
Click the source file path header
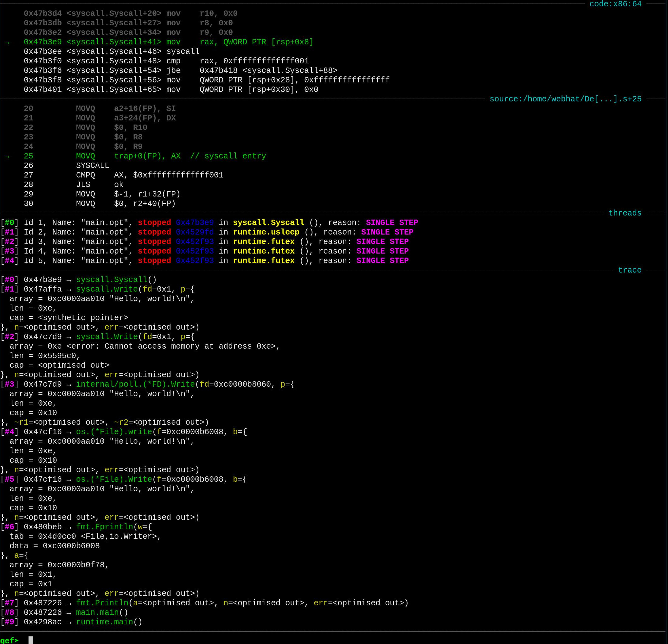coord(565,99)
